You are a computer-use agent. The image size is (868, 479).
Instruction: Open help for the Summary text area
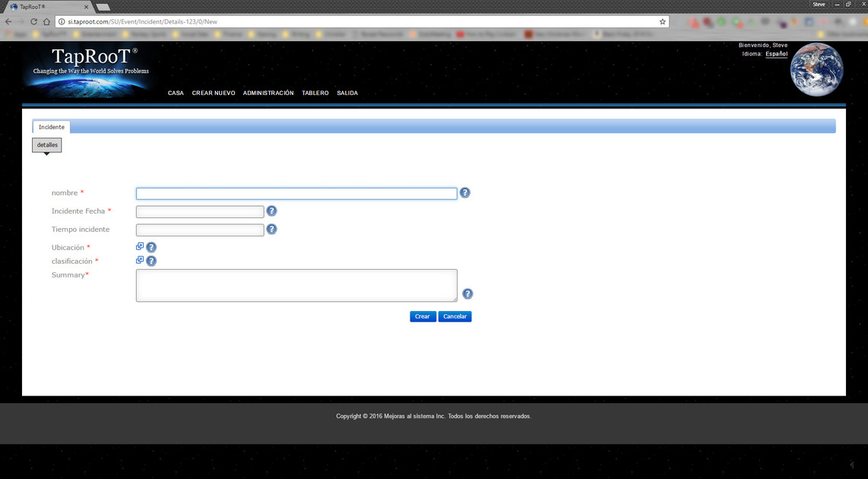coord(467,293)
